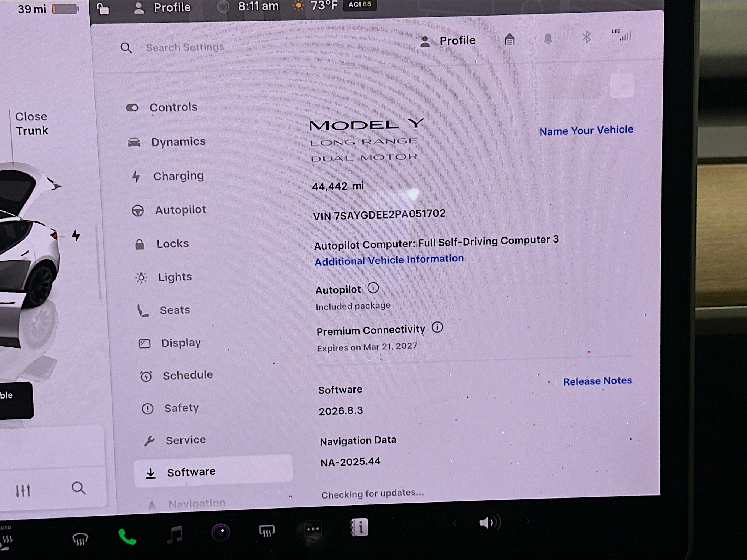Select Lights in the settings list
Image resolution: width=747 pixels, height=560 pixels.
pyautogui.click(x=164, y=277)
